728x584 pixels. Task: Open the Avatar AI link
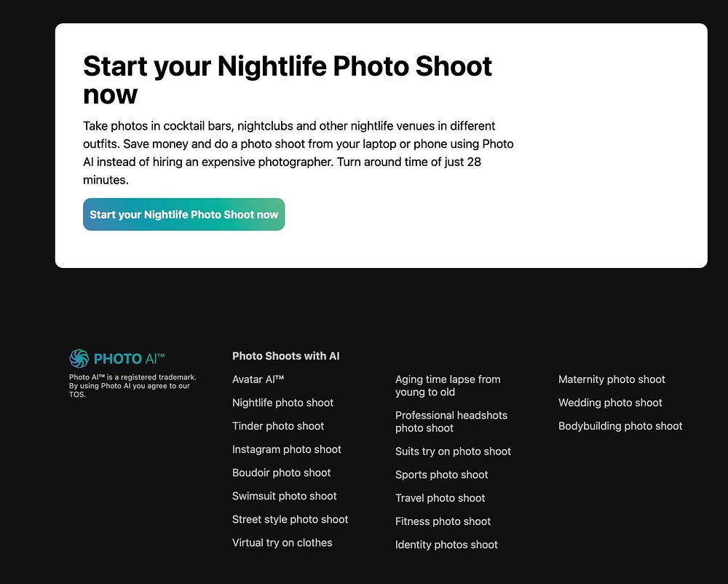[258, 379]
